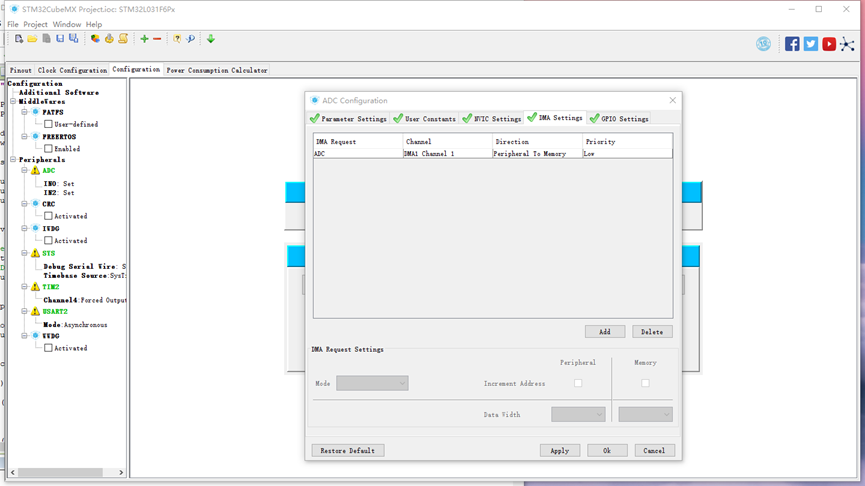Viewport: 865px width, 486px height.
Task: Open the Project menu
Action: pyautogui.click(x=35, y=24)
